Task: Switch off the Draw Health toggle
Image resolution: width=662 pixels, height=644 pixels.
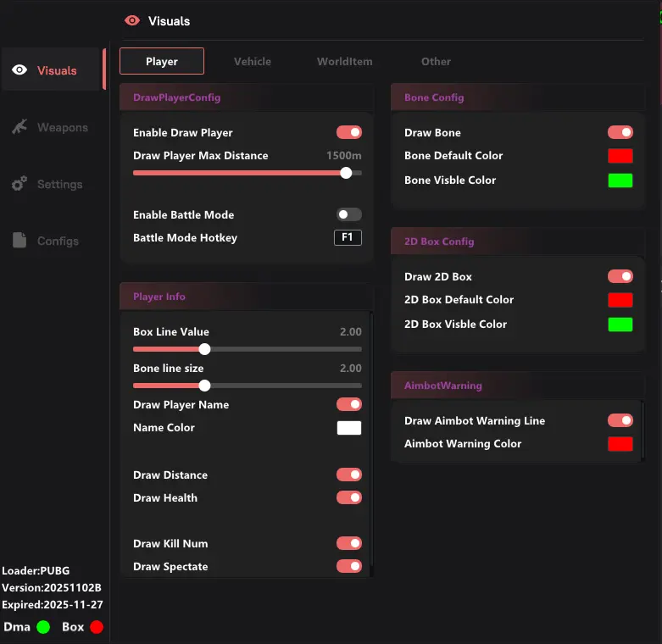Action: pos(349,497)
